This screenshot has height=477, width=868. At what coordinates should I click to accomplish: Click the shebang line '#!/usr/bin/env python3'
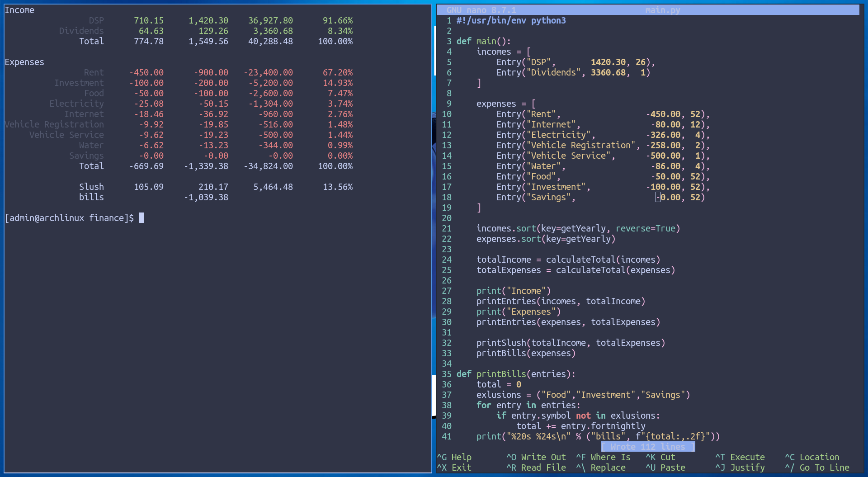[511, 20]
